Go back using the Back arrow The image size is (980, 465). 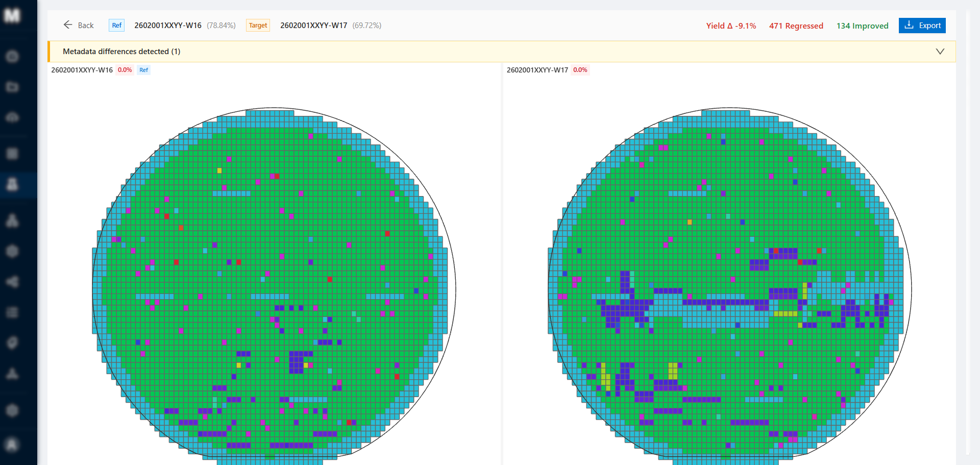[x=78, y=25]
